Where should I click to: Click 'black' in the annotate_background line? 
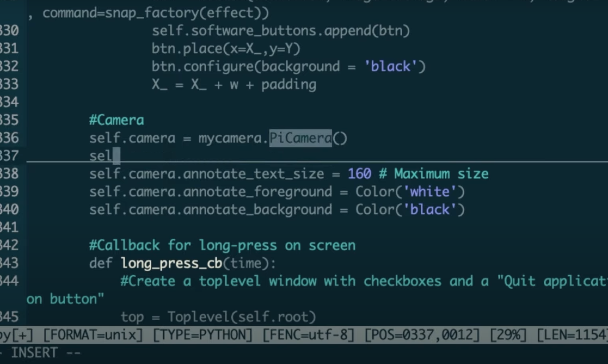click(x=430, y=210)
